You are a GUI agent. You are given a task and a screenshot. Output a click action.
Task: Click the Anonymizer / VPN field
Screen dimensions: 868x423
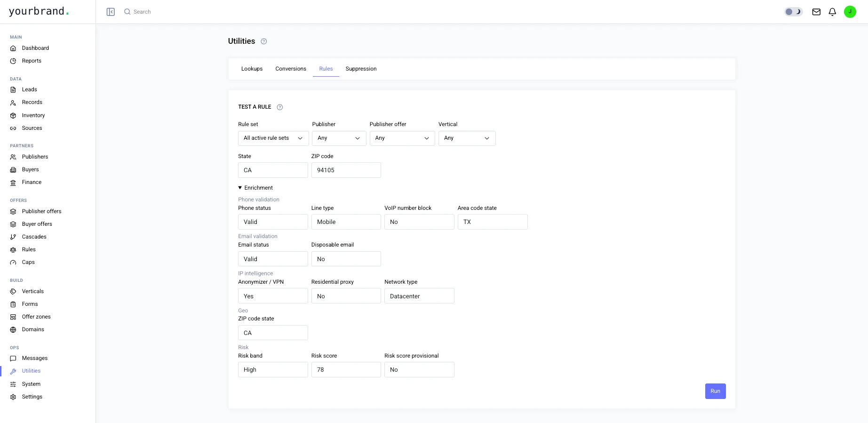[273, 296]
